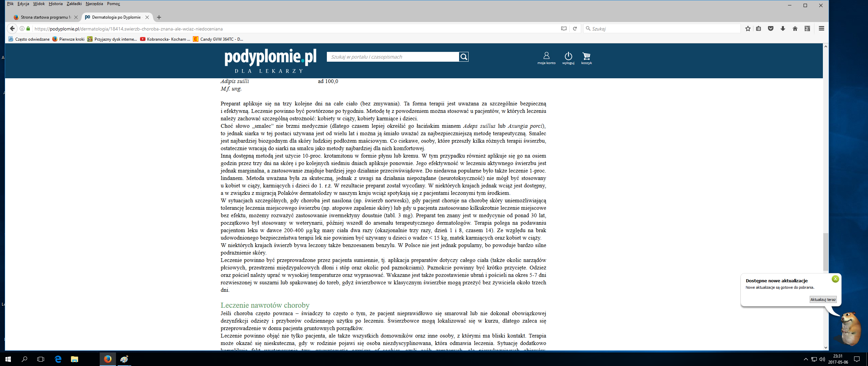Screen dimensions: 868x366
Task: Open the paint application on taskbar
Action: [x=124, y=359]
